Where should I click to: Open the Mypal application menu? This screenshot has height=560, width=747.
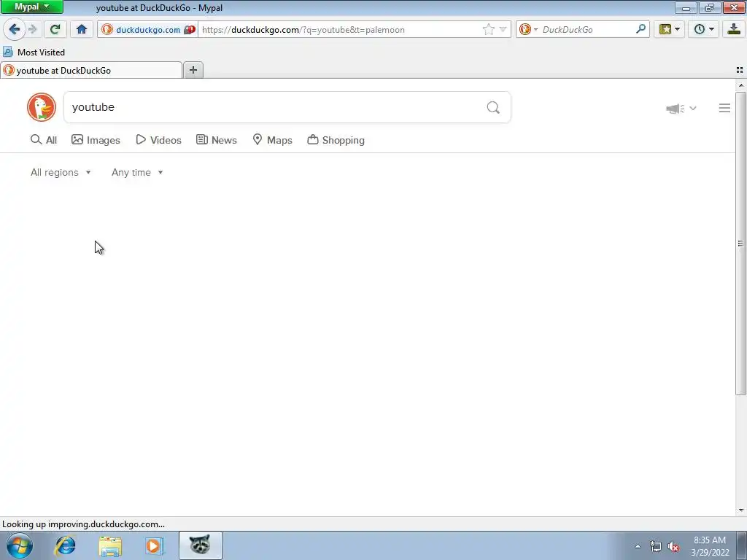click(x=32, y=7)
